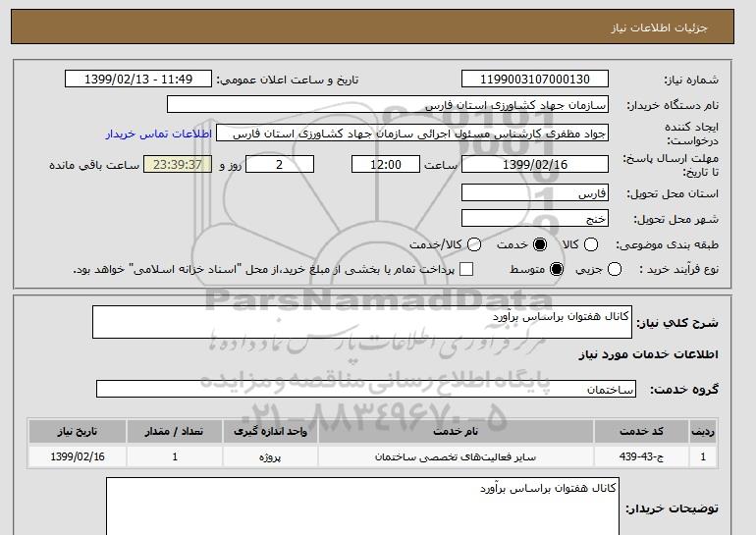Click the اطلاعات خدمات مورد نیاز heading

coord(648,354)
